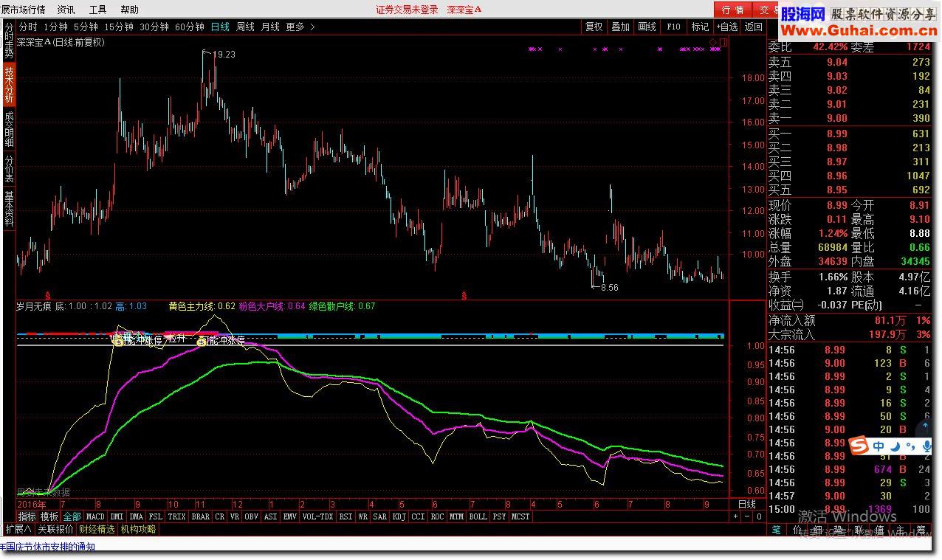The image size is (942, 560).
Task: Select the 分时 period
Action: click(x=28, y=27)
